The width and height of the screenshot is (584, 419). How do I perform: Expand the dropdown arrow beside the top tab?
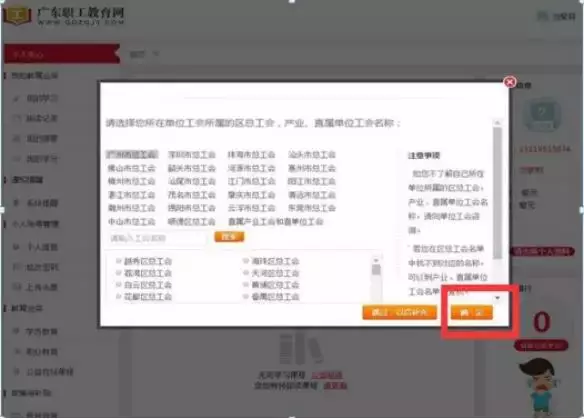pos(156,54)
